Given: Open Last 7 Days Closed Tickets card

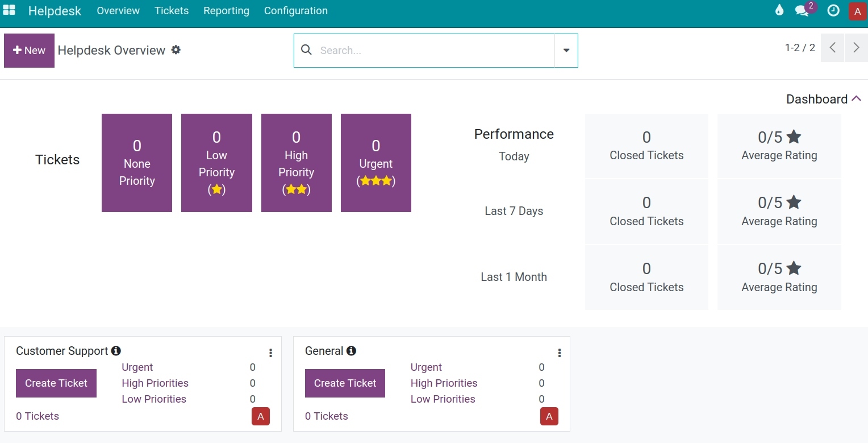Looking at the screenshot, I should [646, 212].
